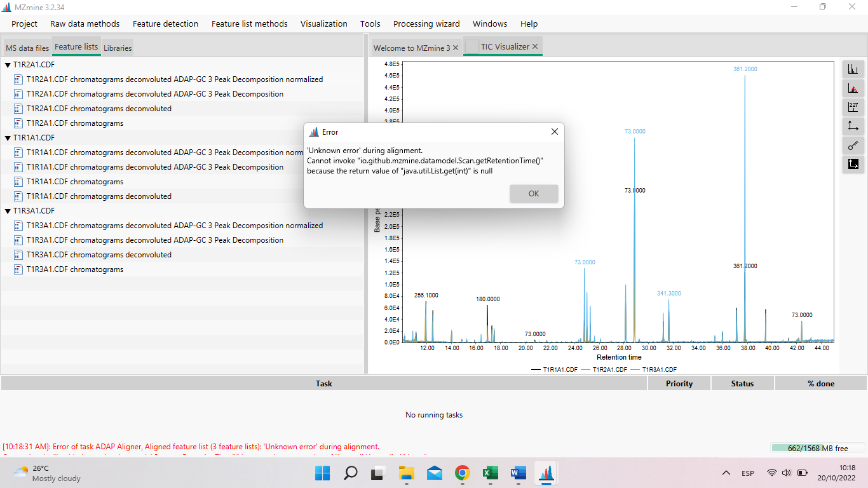Select the T1R2A1.CDF chromatograms deconvoluted feature list
Image resolution: width=868 pixels, height=488 pixels.
98,108
